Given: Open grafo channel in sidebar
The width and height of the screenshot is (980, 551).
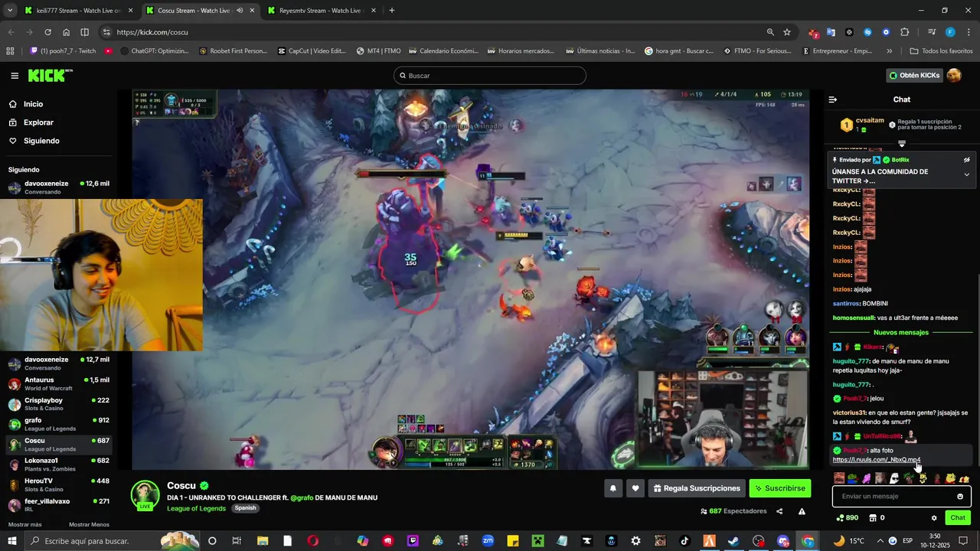Looking at the screenshot, I should 58,424.
